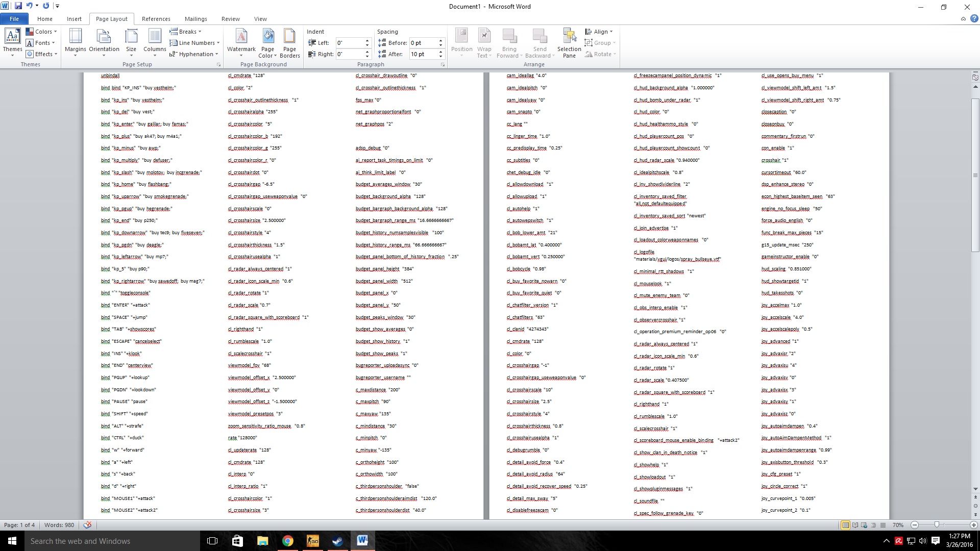Image resolution: width=980 pixels, height=551 pixels.
Task: Click the Words: 980 counter
Action: point(59,525)
